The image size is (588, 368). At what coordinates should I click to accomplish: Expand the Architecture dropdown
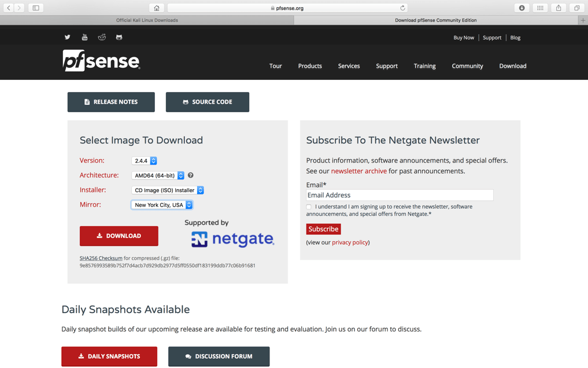pyautogui.click(x=158, y=175)
